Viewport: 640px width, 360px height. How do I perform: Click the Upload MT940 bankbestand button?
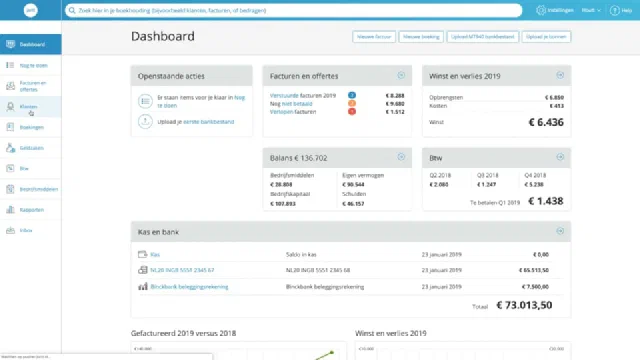(482, 37)
